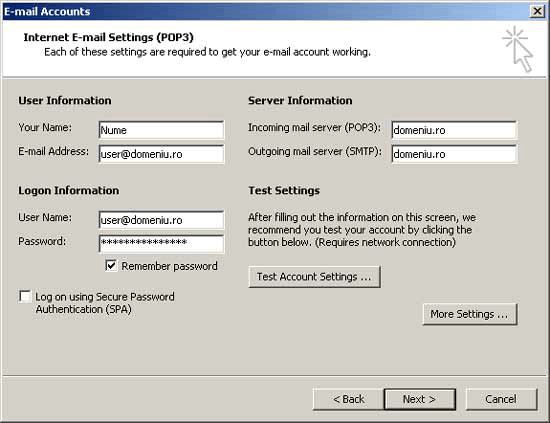Click the wizard cursor icon in header
This screenshot has height=423, width=550.
(518, 49)
